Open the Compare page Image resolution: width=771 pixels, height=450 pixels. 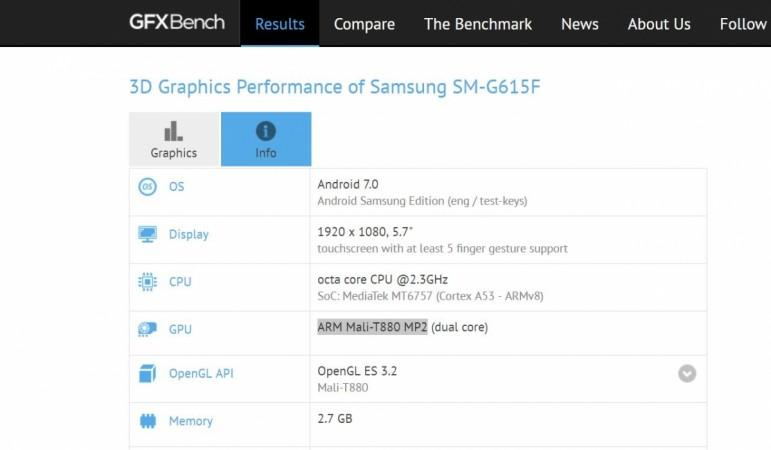tap(364, 24)
